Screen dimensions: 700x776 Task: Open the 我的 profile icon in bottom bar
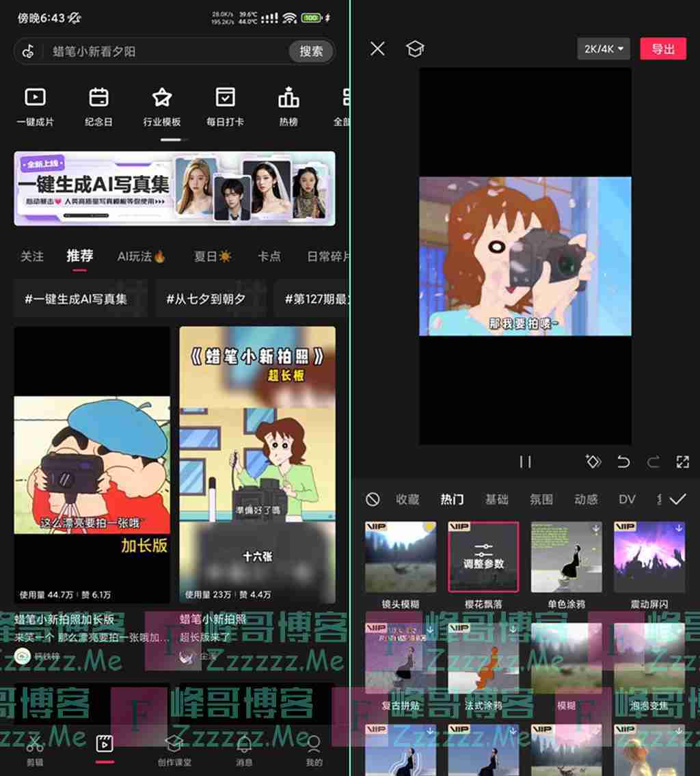coord(314,750)
